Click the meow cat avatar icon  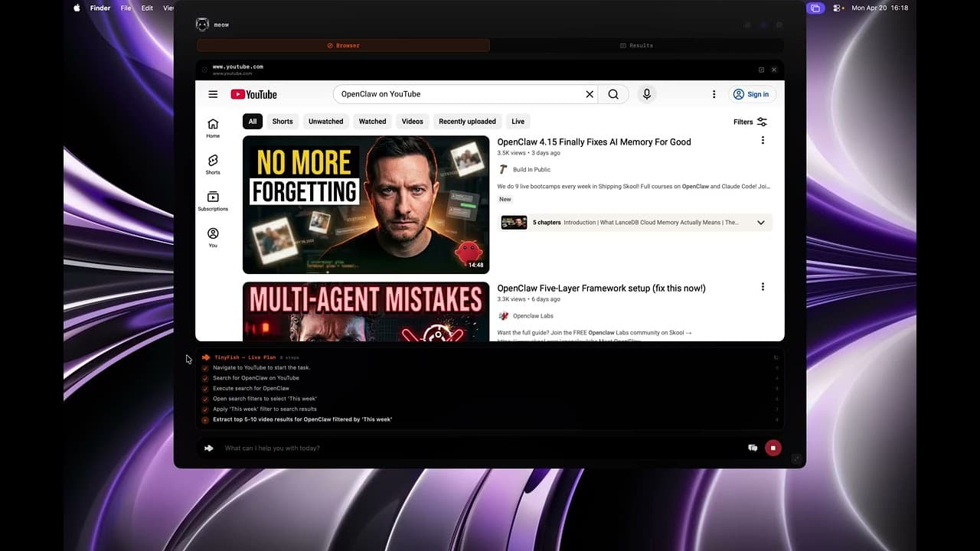click(x=202, y=24)
